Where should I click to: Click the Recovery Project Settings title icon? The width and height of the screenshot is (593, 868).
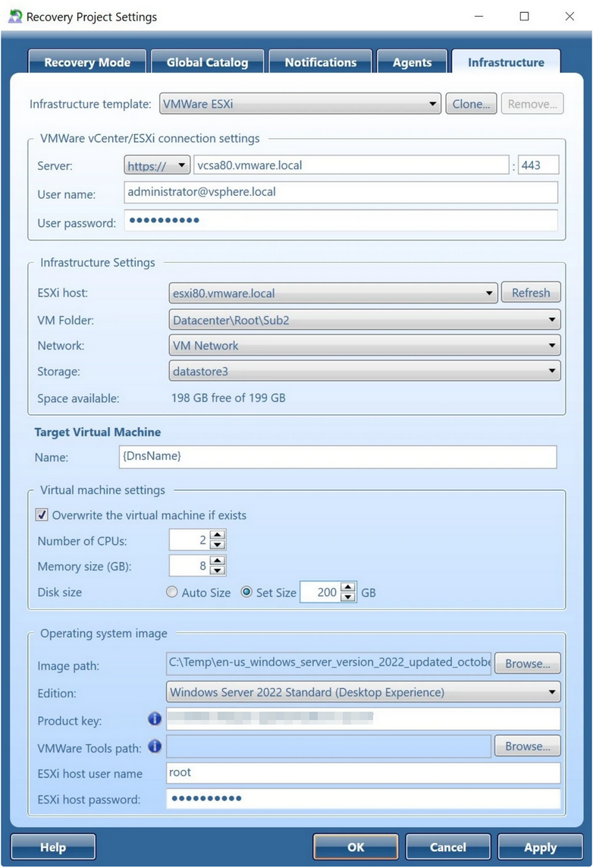click(15, 16)
